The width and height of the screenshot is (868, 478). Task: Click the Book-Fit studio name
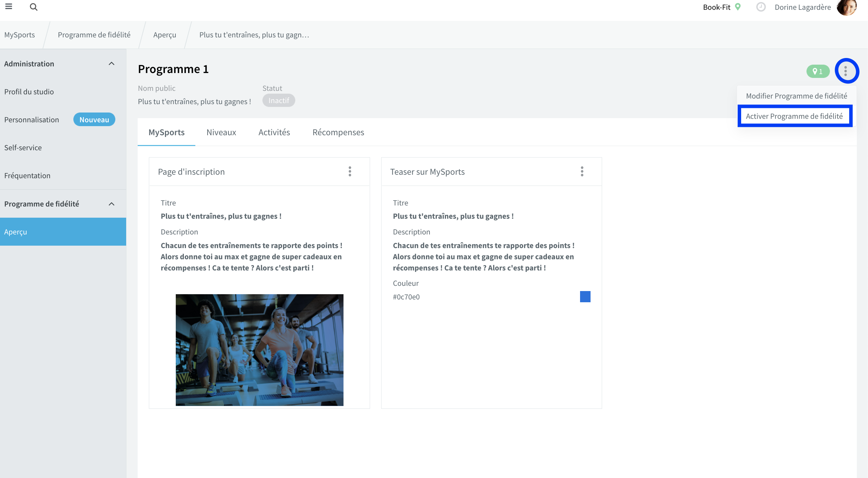pyautogui.click(x=717, y=7)
